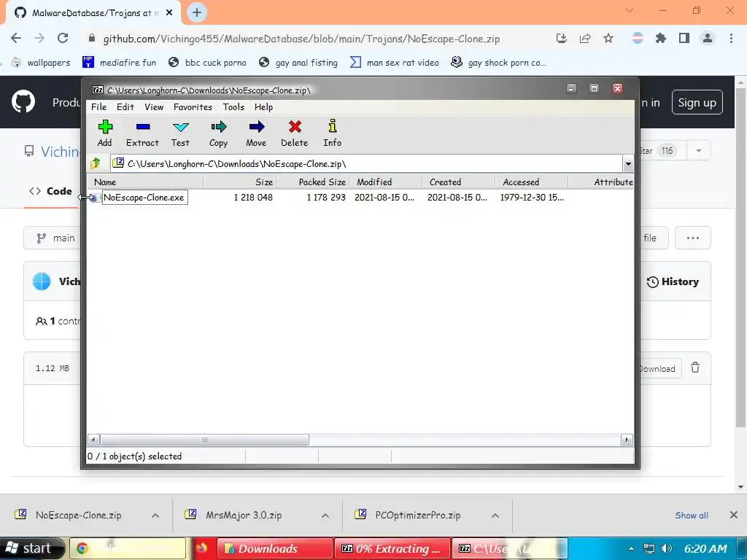The height and width of the screenshot is (560, 747).
Task: Open the Code tab on GitHub
Action: pos(50,191)
